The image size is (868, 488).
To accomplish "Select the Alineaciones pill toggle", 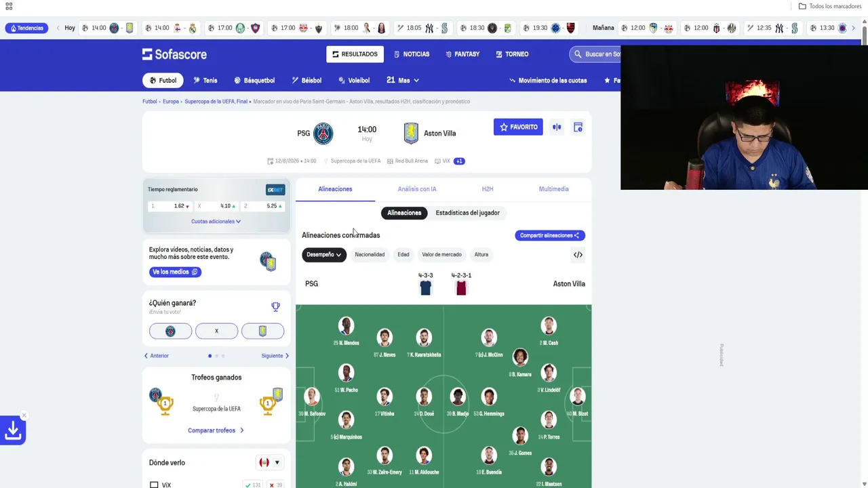I will coord(404,213).
